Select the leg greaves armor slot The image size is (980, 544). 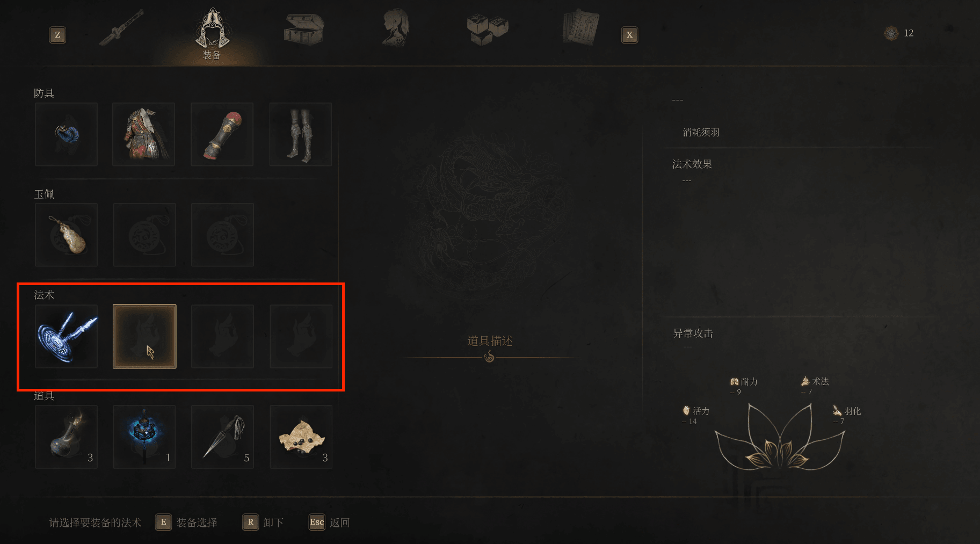click(301, 134)
